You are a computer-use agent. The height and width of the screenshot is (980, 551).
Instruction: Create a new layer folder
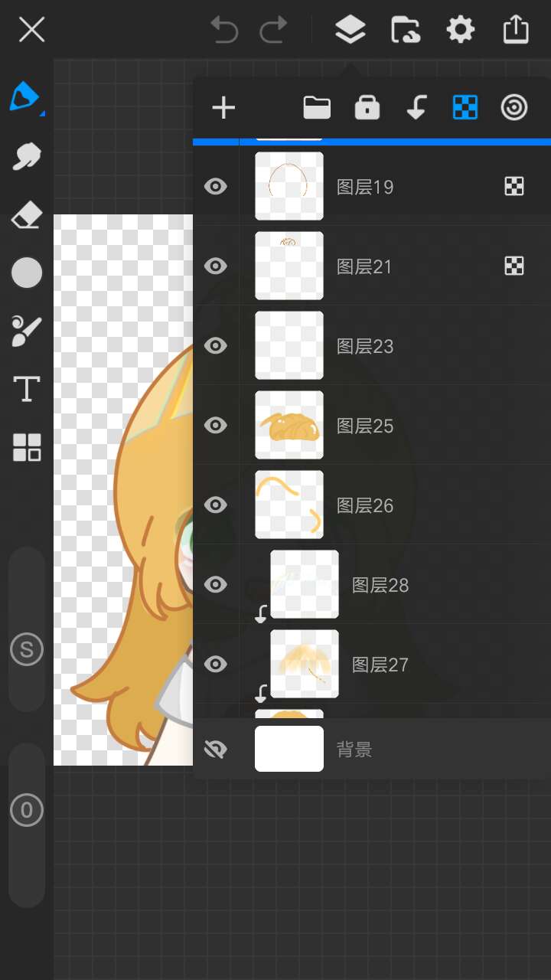click(x=317, y=108)
